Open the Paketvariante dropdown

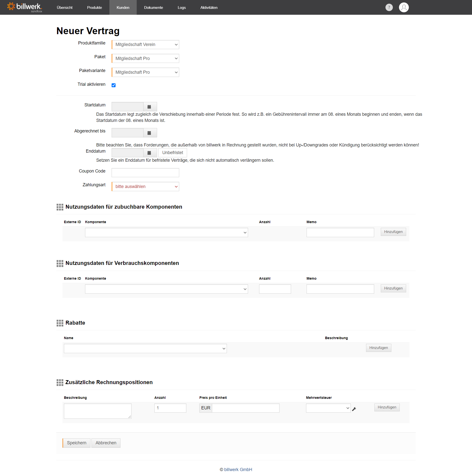point(146,72)
